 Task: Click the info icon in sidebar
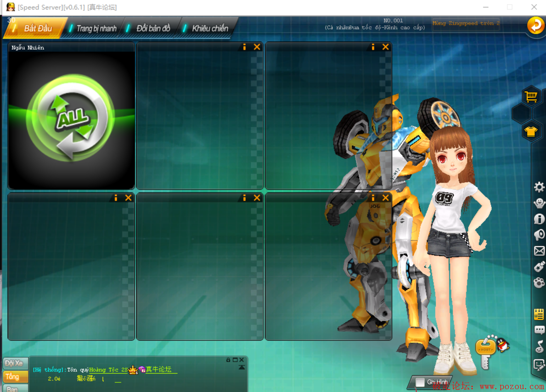click(539, 219)
